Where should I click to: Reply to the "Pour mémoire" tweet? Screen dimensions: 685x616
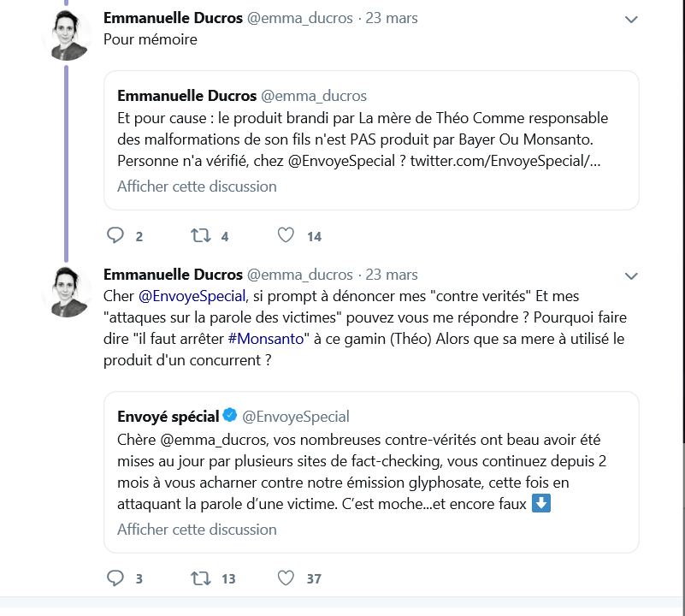click(x=115, y=235)
